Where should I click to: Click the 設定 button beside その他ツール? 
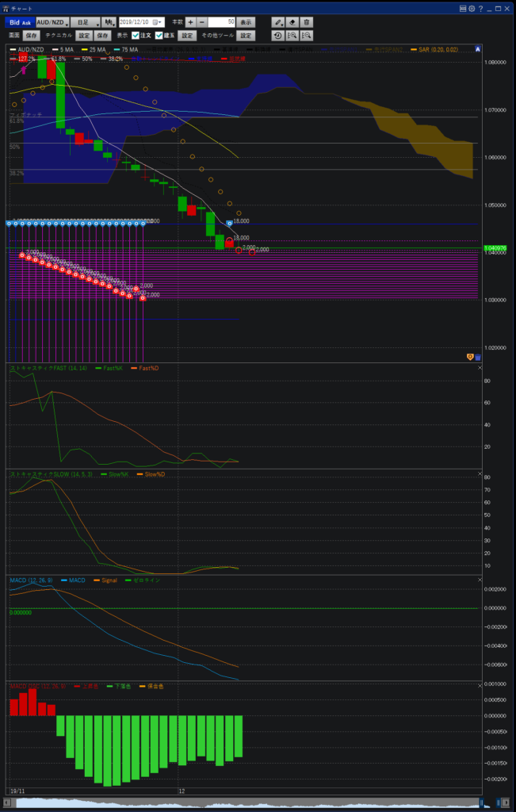[x=247, y=36]
